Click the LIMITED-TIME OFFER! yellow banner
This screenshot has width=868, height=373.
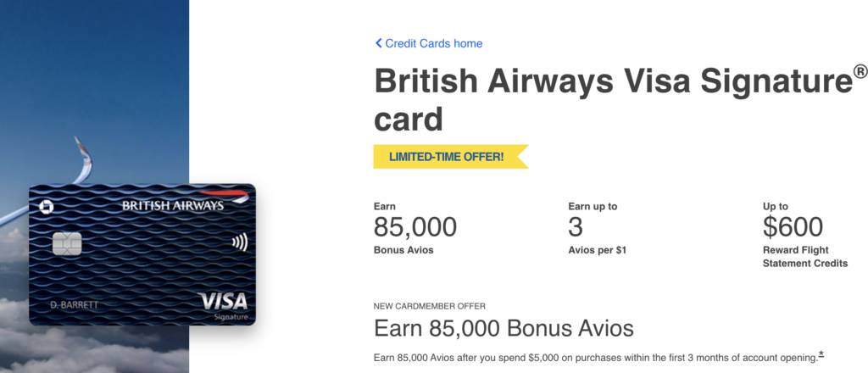[x=451, y=157]
